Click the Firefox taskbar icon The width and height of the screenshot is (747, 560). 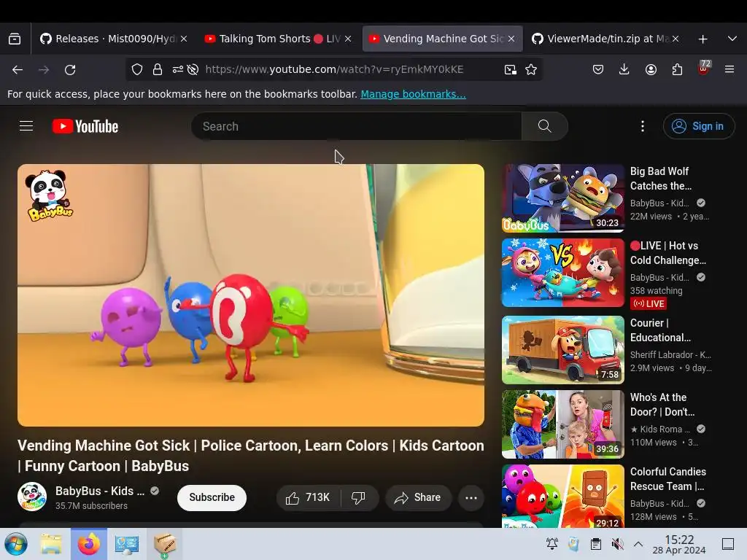pos(89,544)
